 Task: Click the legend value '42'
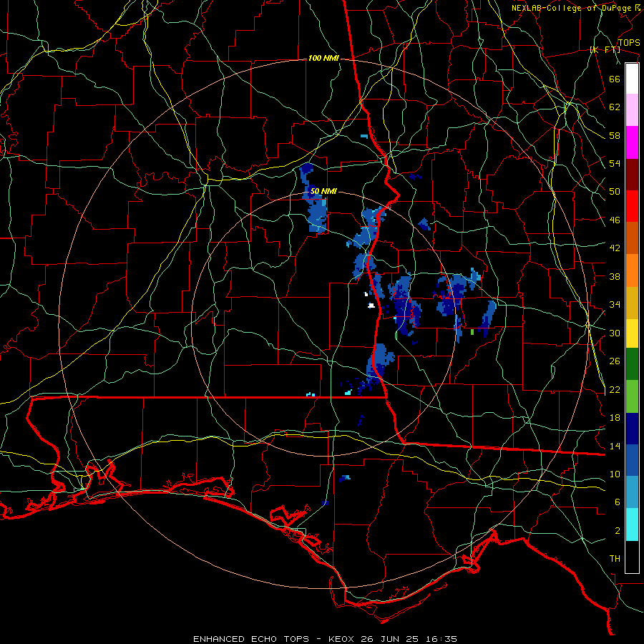tap(615, 248)
